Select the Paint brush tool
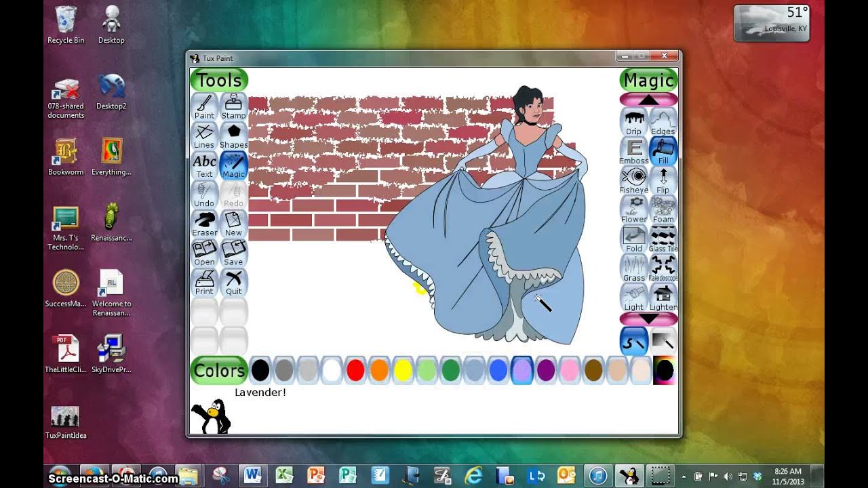The height and width of the screenshot is (488, 868). tap(204, 106)
